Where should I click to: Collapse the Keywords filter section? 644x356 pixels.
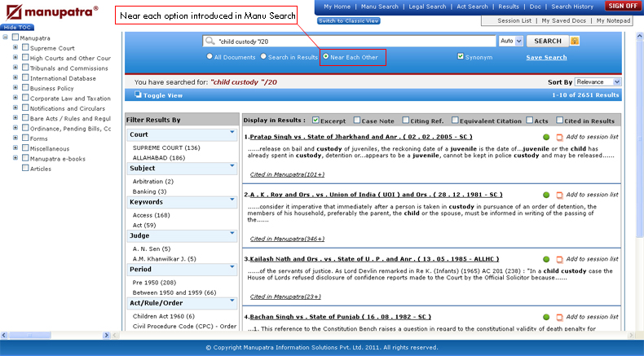(232, 200)
